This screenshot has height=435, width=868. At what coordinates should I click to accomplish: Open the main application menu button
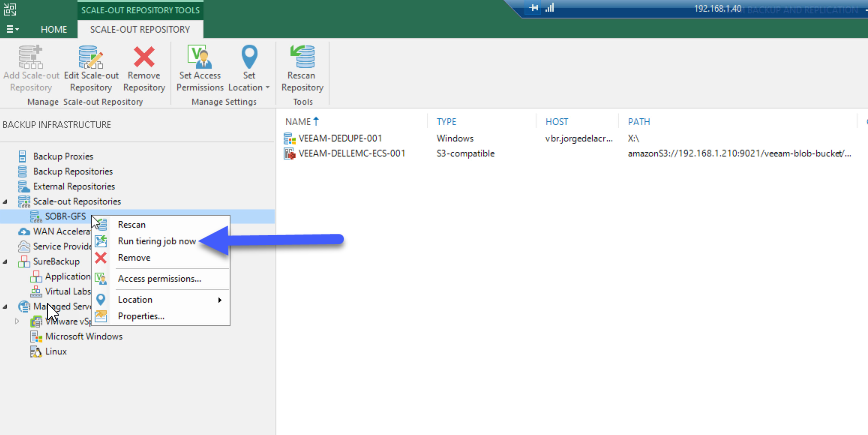tap(12, 29)
